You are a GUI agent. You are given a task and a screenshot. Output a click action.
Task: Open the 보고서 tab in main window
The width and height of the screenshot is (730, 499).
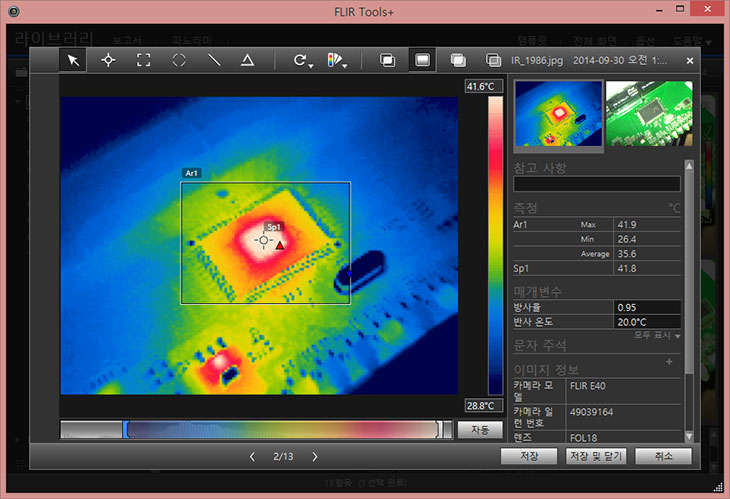point(127,40)
